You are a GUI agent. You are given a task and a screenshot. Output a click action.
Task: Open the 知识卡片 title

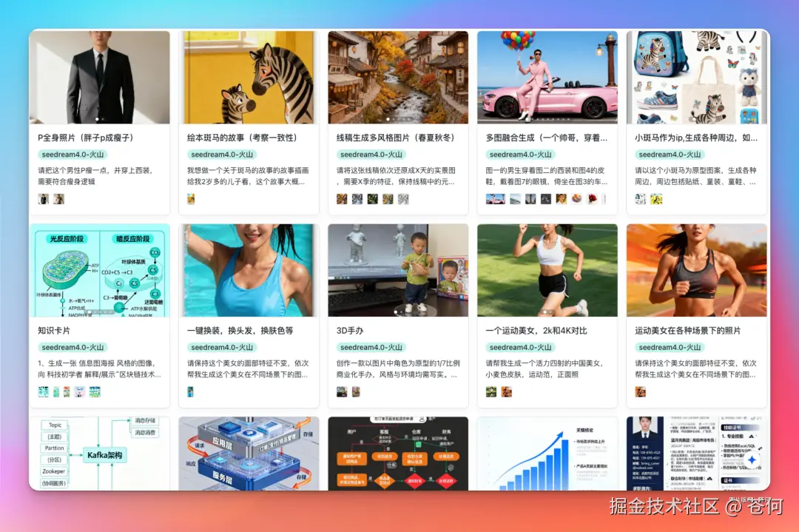[x=54, y=331]
